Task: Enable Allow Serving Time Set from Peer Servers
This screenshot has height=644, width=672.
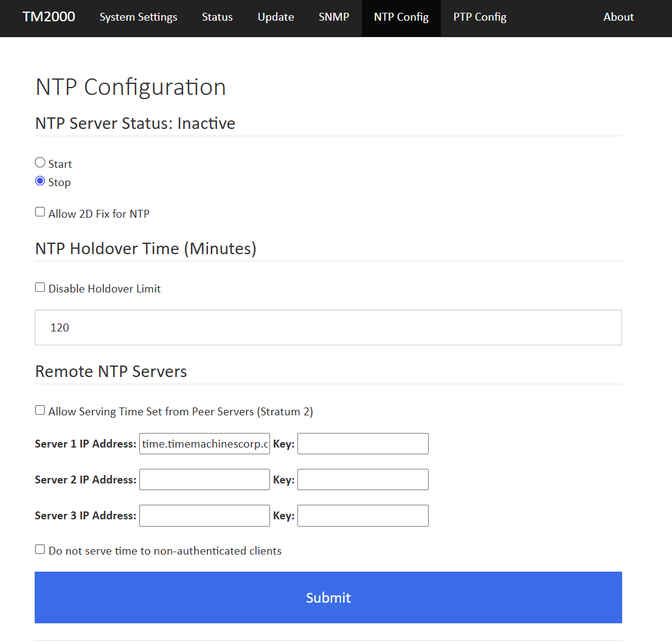Action: 40,410
